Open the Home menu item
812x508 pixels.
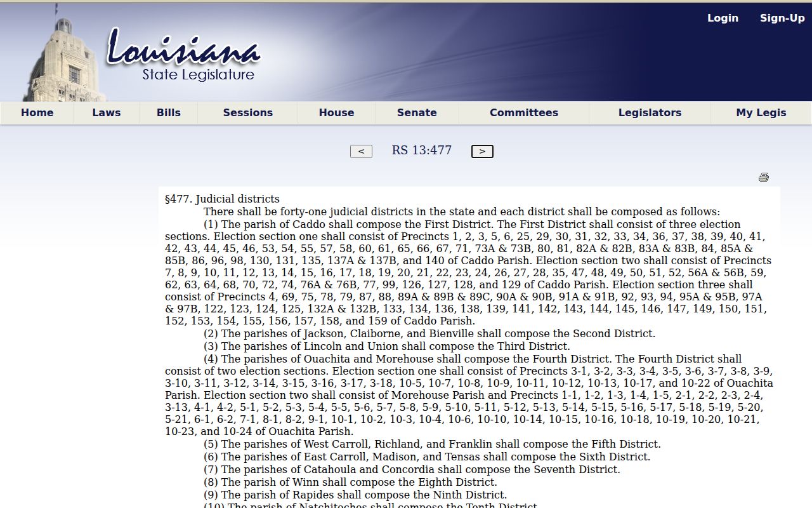click(x=37, y=112)
